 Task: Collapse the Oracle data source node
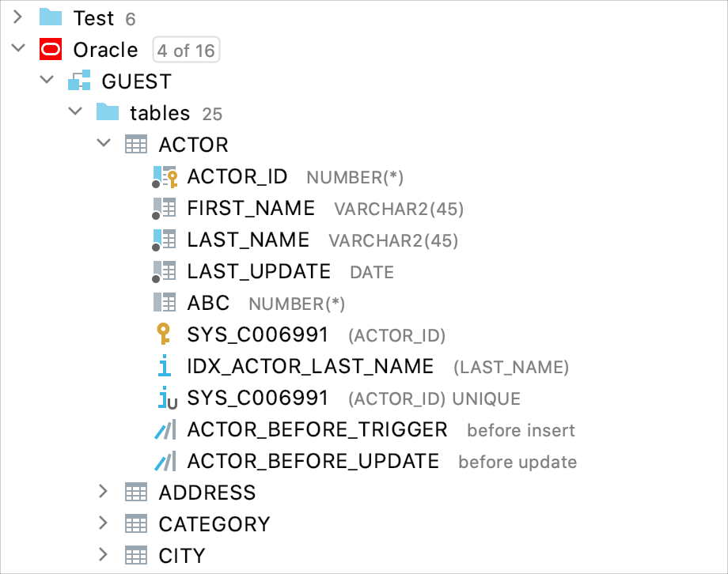pyautogui.click(x=19, y=49)
